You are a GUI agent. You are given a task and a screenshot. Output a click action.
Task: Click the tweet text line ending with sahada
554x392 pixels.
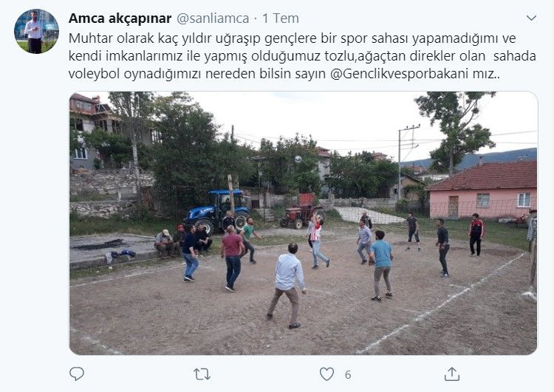click(x=302, y=56)
